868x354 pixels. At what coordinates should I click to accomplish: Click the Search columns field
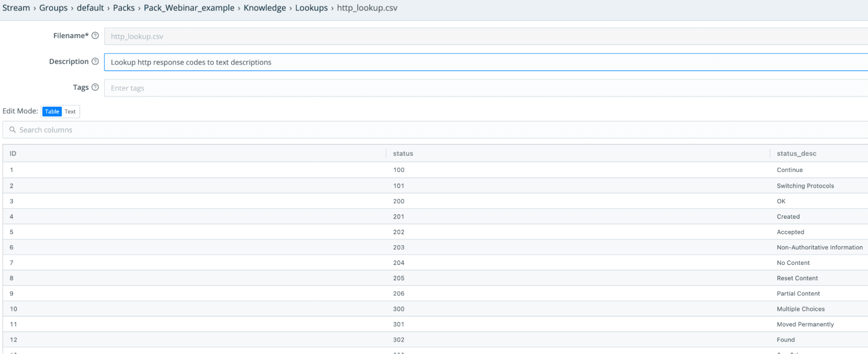click(434, 130)
